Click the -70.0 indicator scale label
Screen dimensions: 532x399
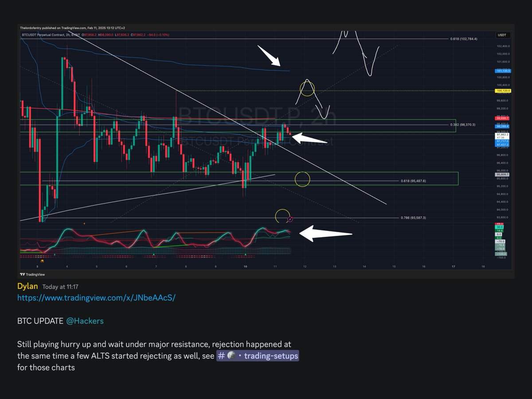pyautogui.click(x=500, y=242)
